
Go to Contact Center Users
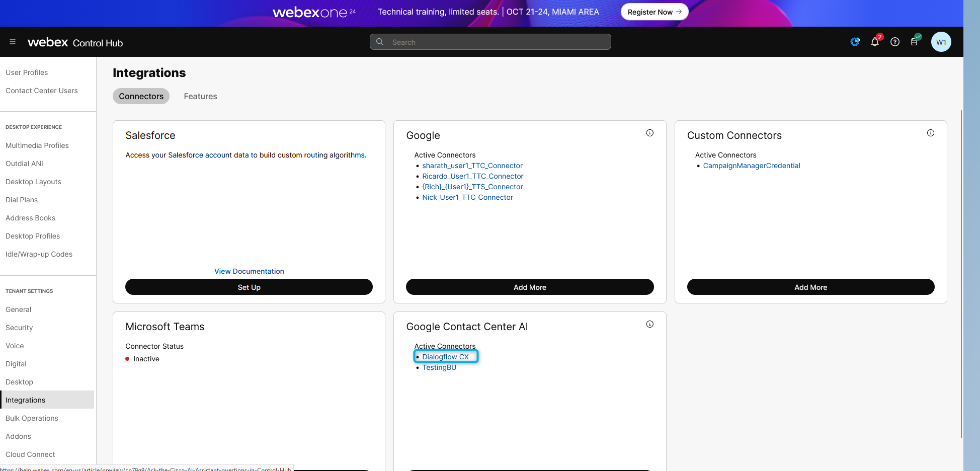42,91
